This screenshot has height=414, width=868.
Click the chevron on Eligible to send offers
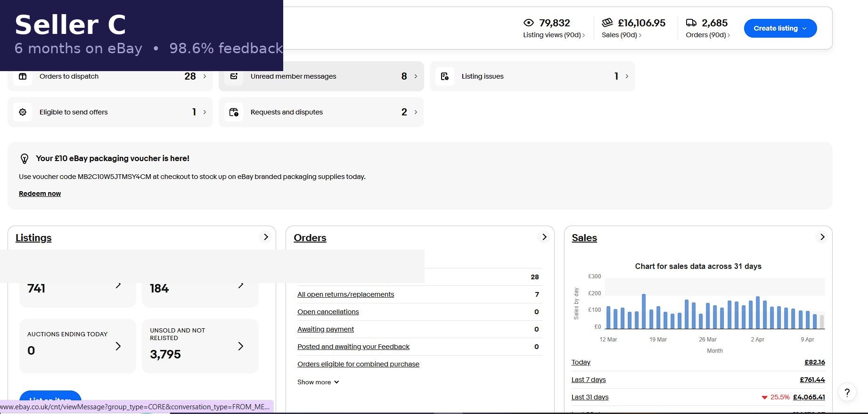pyautogui.click(x=205, y=112)
